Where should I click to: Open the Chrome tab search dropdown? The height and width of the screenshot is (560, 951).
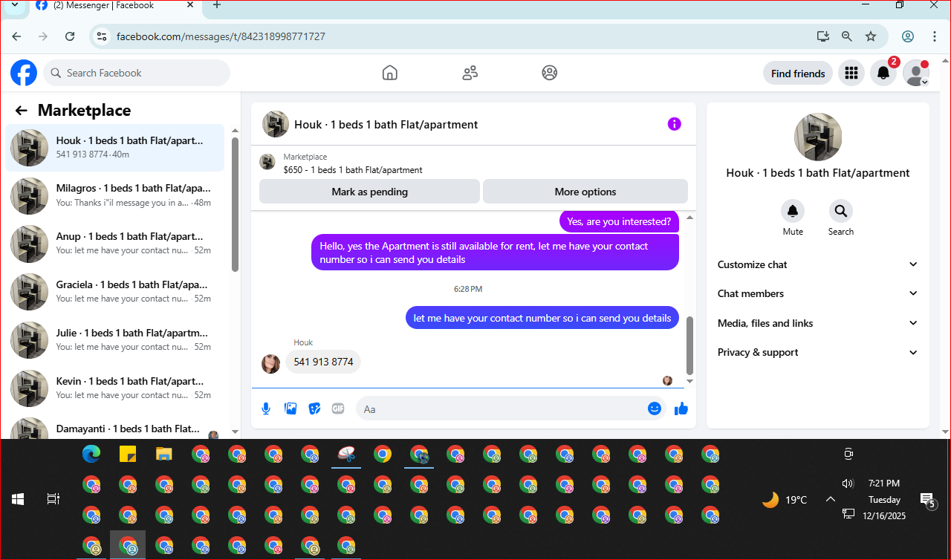coord(15,5)
